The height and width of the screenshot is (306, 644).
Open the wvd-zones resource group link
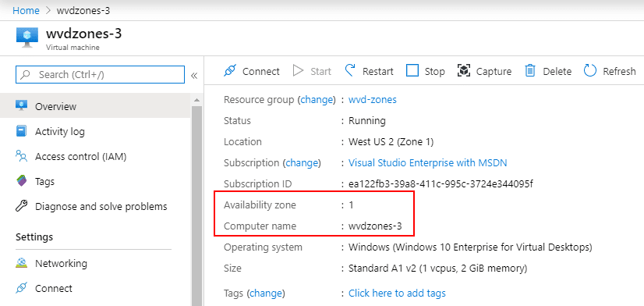click(373, 100)
